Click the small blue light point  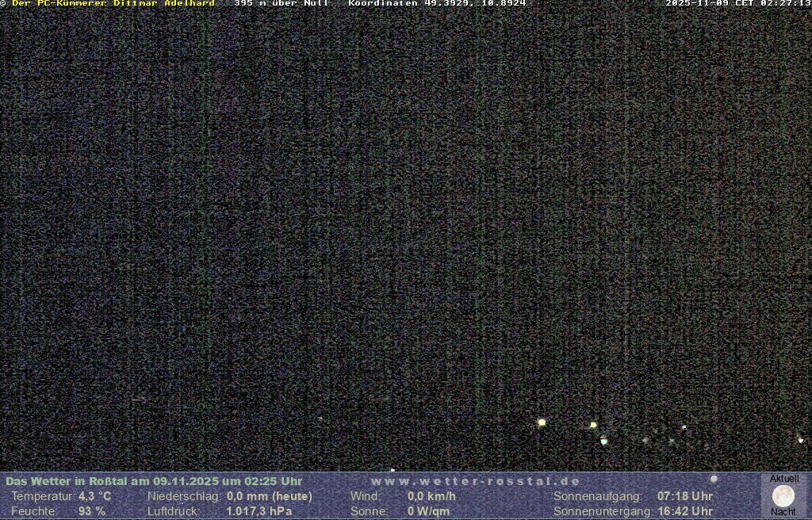tap(684, 427)
